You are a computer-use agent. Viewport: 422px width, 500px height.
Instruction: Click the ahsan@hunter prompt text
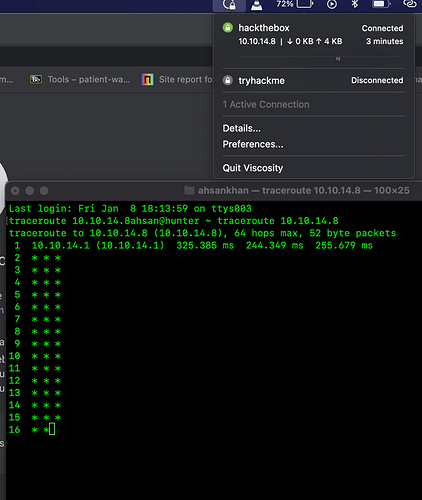164,221
